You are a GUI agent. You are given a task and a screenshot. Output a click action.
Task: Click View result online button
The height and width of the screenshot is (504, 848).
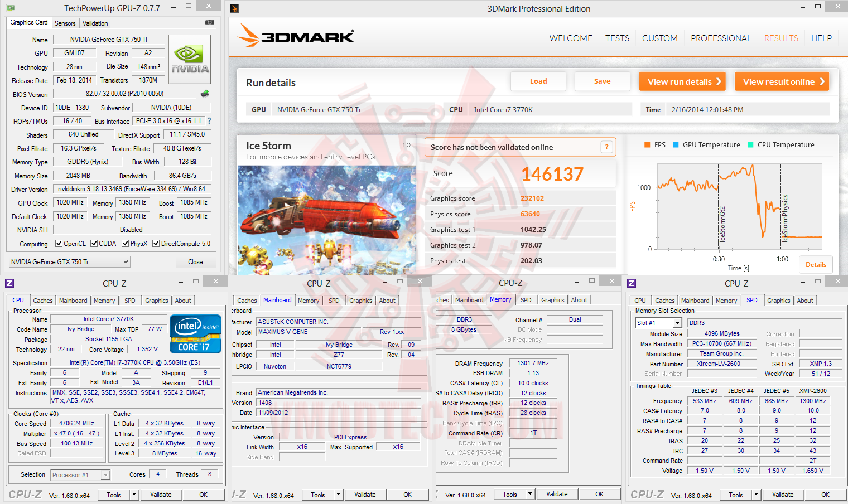782,81
